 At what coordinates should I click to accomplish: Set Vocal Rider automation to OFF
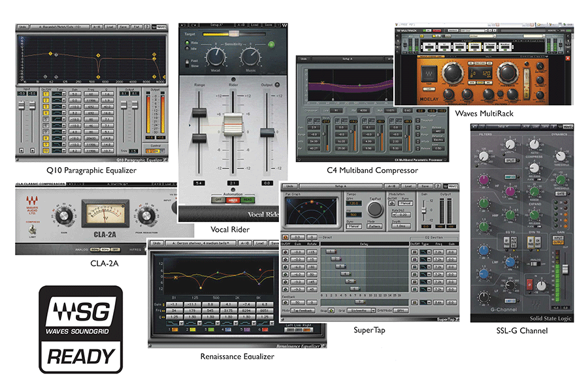click(218, 200)
